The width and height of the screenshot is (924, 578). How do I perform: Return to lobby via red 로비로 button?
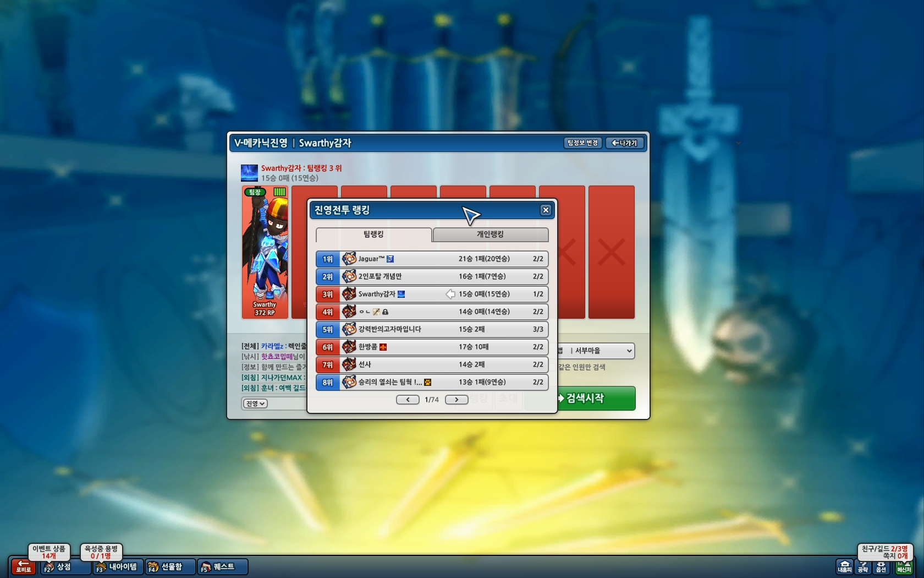[x=23, y=566]
